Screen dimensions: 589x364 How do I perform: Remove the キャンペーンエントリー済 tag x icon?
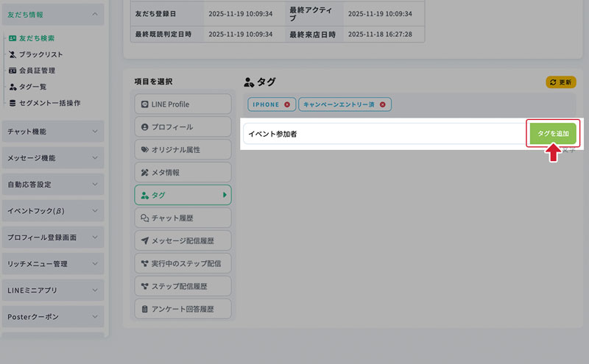383,104
